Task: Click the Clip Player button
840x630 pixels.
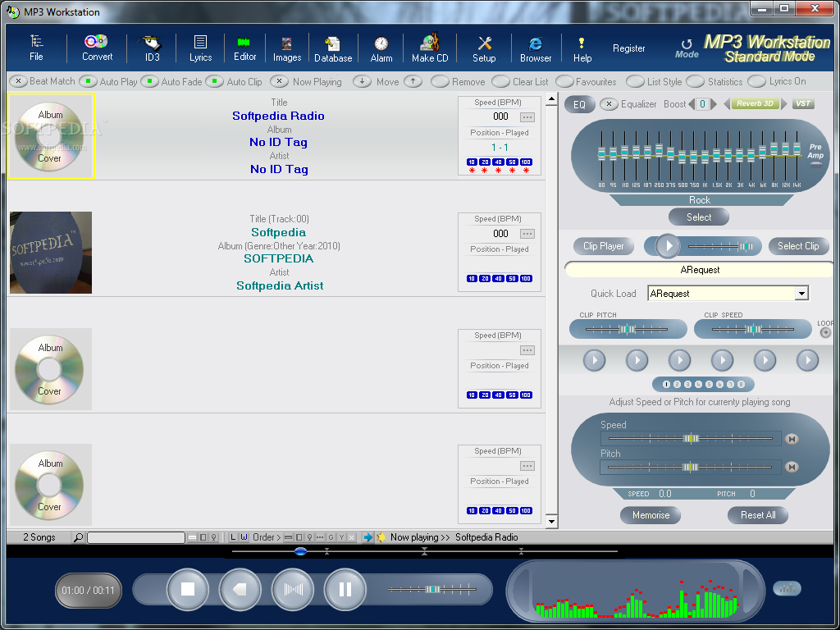Action: point(603,246)
